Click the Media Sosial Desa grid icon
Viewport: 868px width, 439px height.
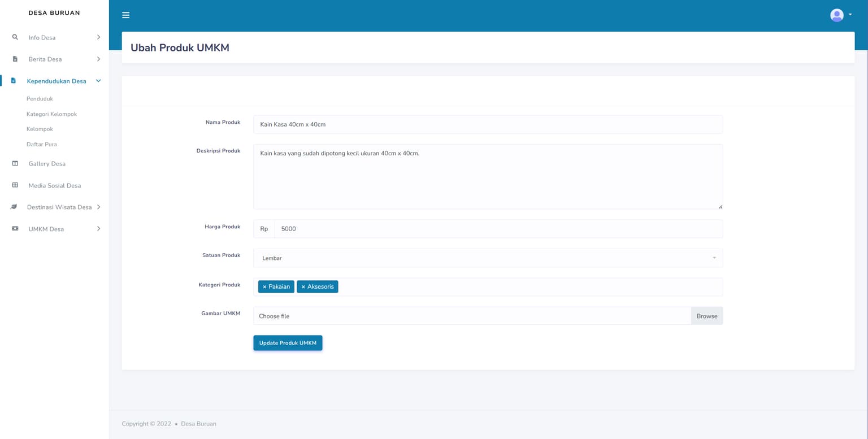pyautogui.click(x=15, y=185)
